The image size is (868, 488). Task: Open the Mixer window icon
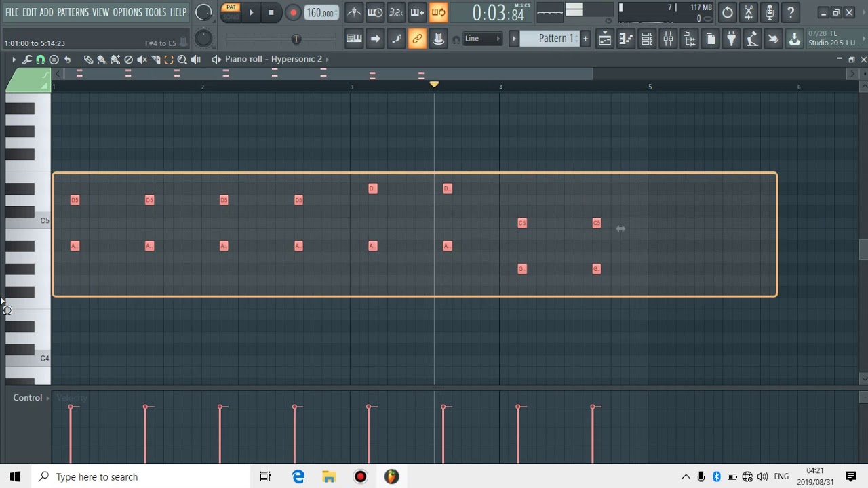pyautogui.click(x=668, y=39)
